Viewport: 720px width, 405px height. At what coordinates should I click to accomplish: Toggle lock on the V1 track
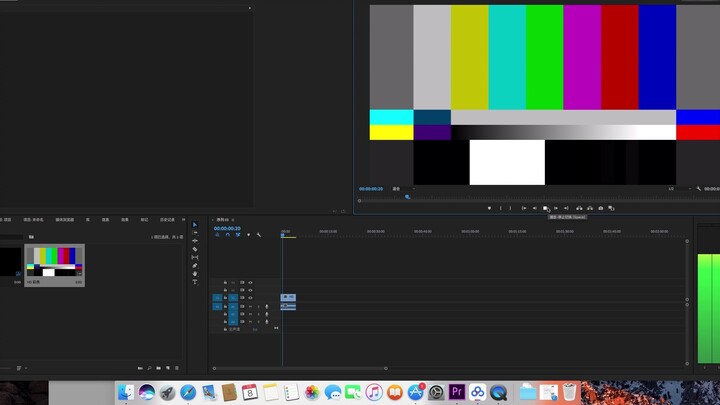[x=225, y=298]
